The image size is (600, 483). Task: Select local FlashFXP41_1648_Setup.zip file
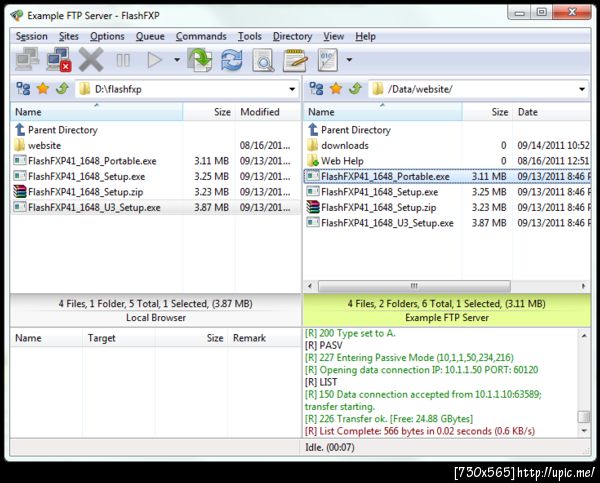point(78,192)
